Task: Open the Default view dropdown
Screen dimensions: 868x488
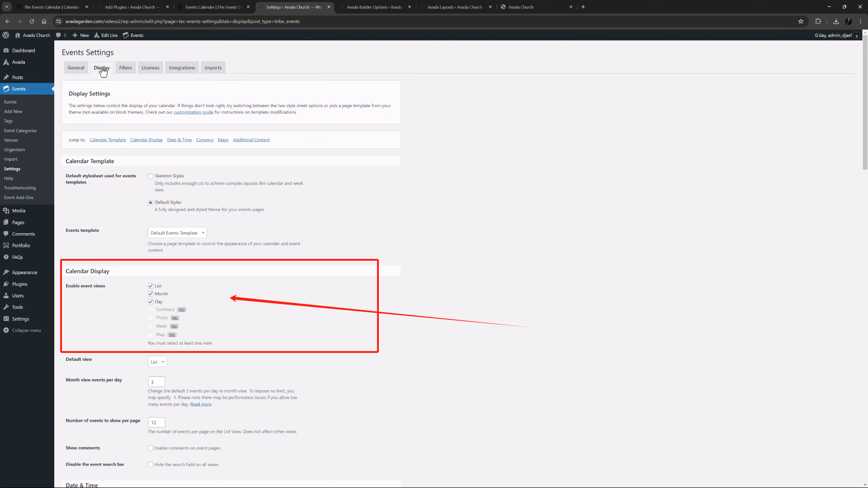Action: pyautogui.click(x=157, y=361)
